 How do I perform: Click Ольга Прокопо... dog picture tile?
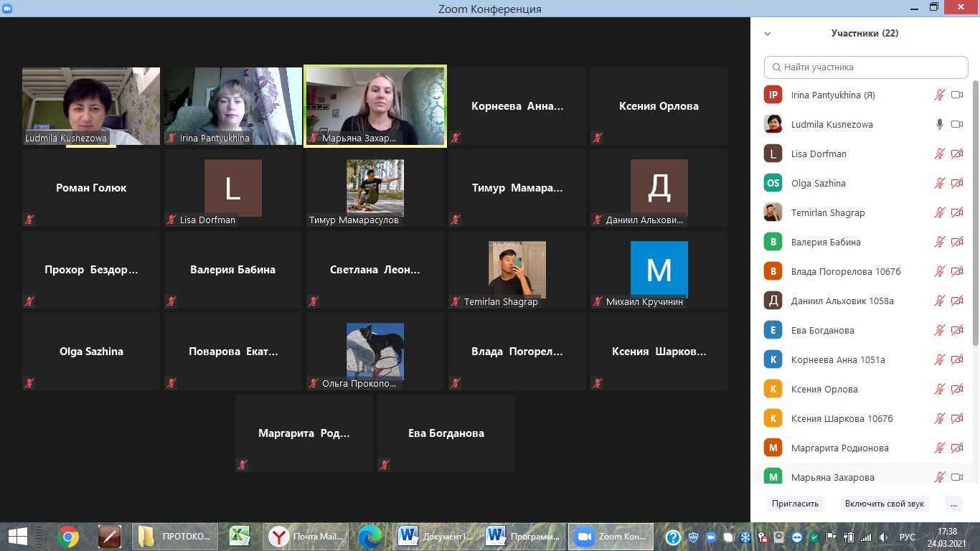(375, 352)
